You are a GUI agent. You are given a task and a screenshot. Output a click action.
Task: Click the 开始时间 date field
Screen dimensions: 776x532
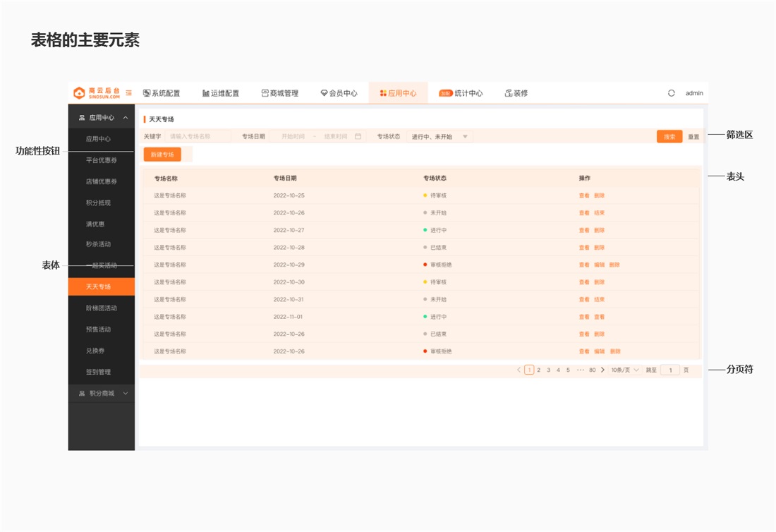[x=293, y=136]
